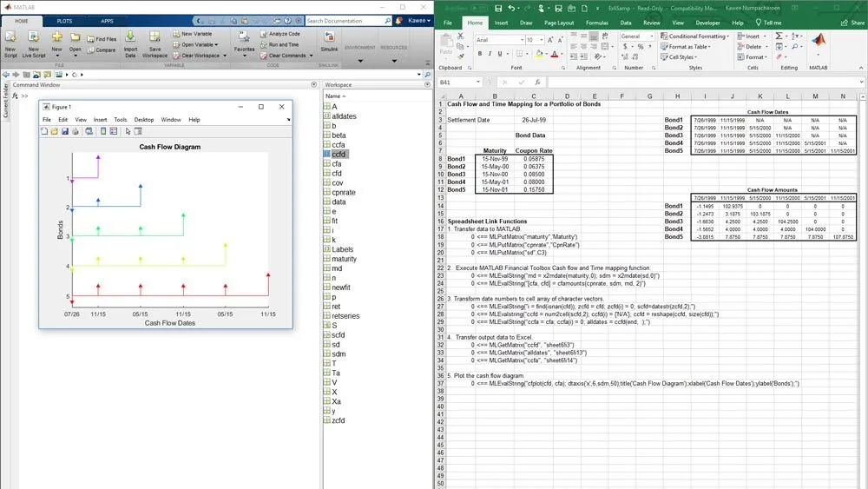
Task: Open the Workspace panel actions menu arrow
Action: coord(427,85)
